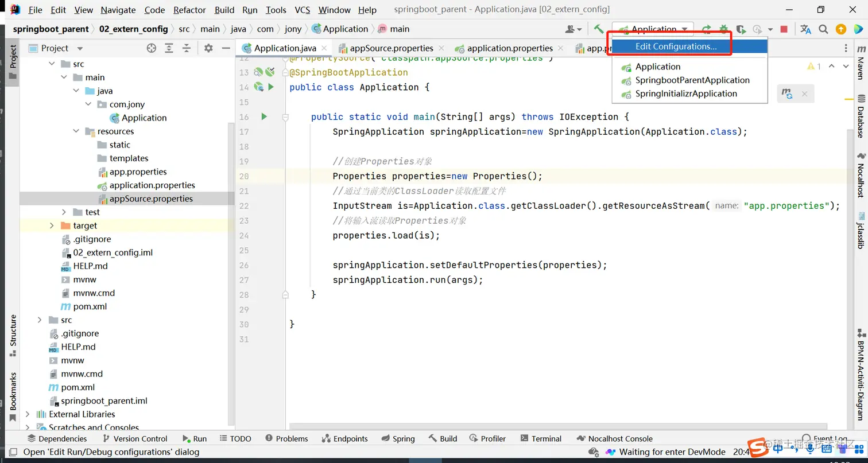Open the Refactor menu
Screen dimensions: 868x463
click(189, 10)
